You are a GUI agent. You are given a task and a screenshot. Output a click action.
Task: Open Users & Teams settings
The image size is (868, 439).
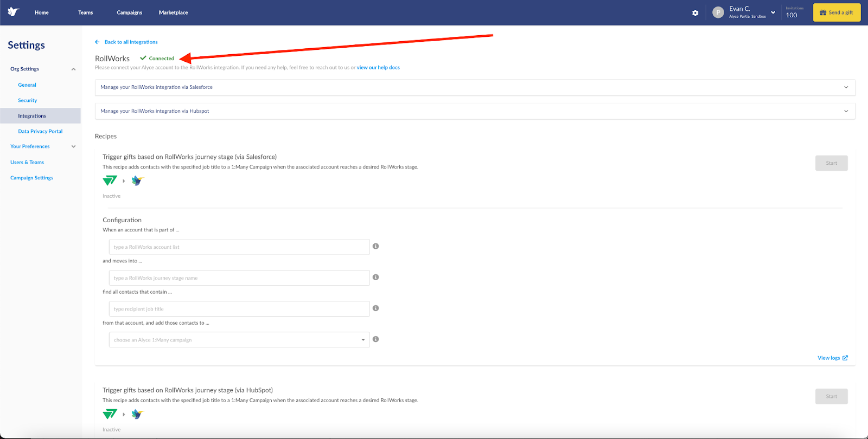pos(27,163)
